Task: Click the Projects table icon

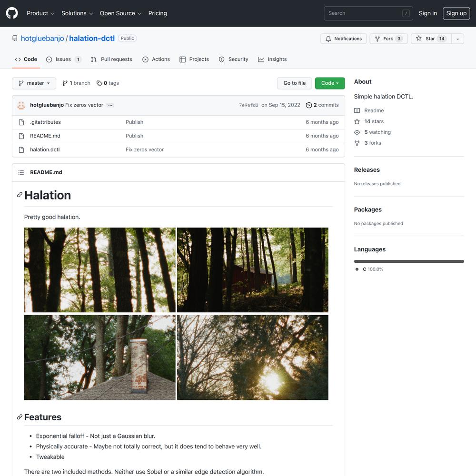Action: coord(182,59)
